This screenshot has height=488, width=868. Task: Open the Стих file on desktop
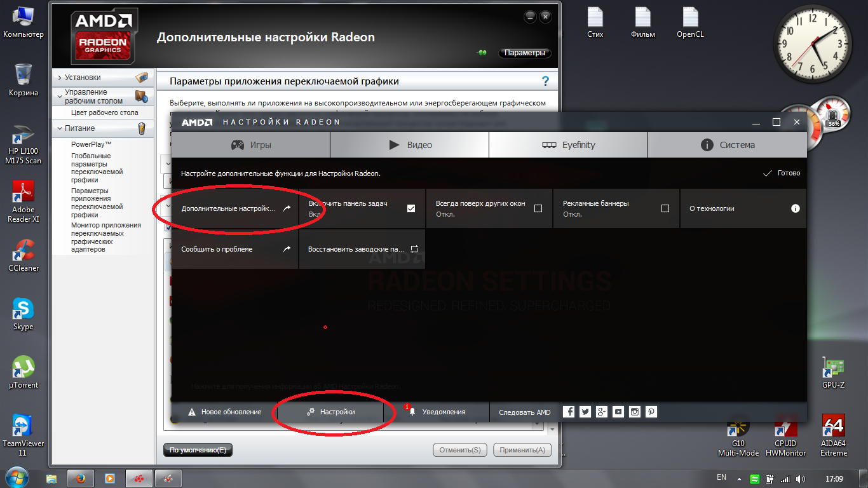(x=595, y=23)
